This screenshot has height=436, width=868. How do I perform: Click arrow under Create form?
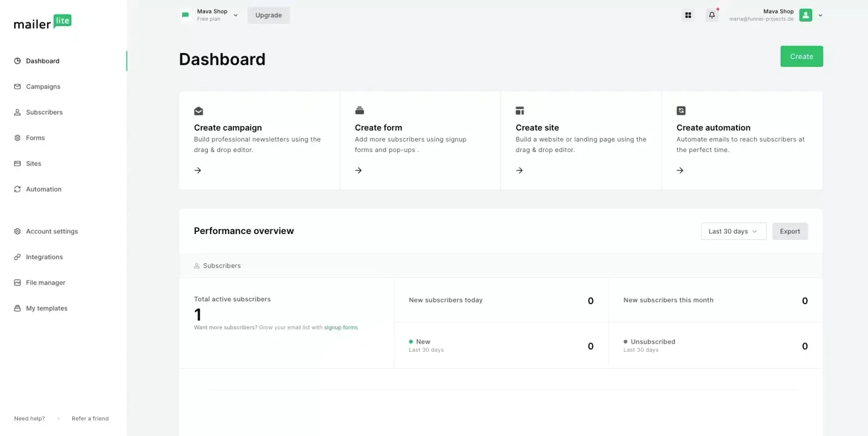(x=359, y=170)
